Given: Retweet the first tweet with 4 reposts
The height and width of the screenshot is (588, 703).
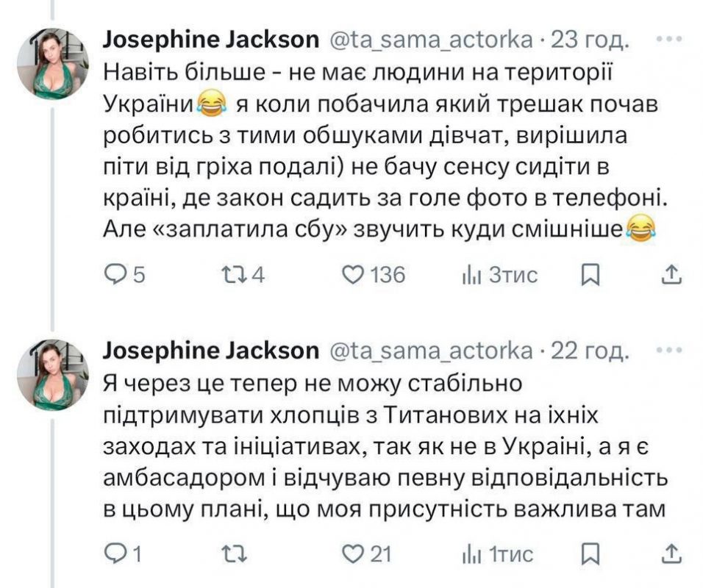Looking at the screenshot, I should pos(233,275).
